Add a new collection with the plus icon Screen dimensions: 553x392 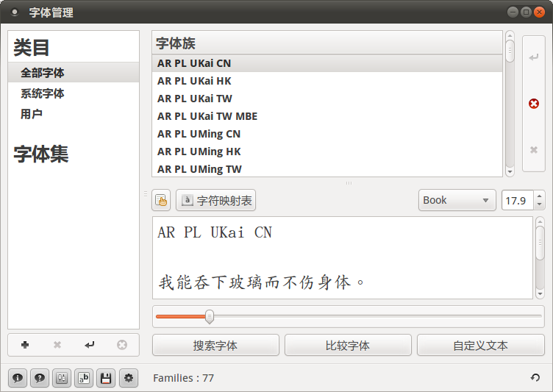25,345
